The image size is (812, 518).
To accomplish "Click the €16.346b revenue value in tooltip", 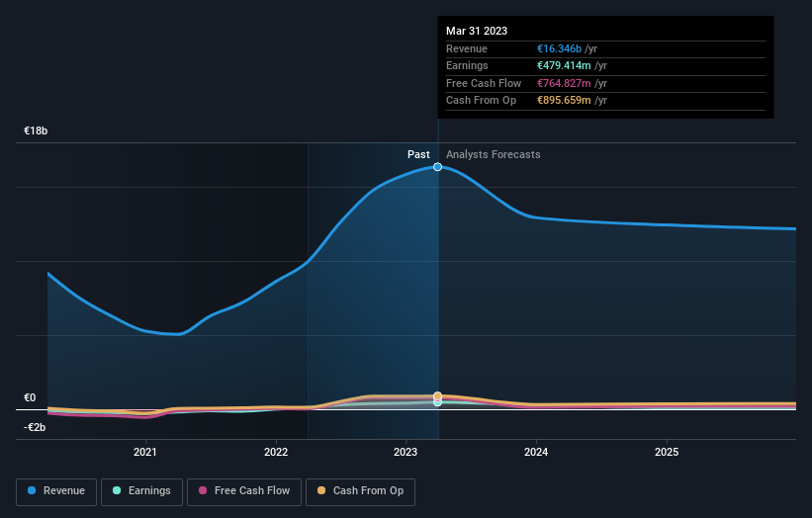I will point(559,48).
